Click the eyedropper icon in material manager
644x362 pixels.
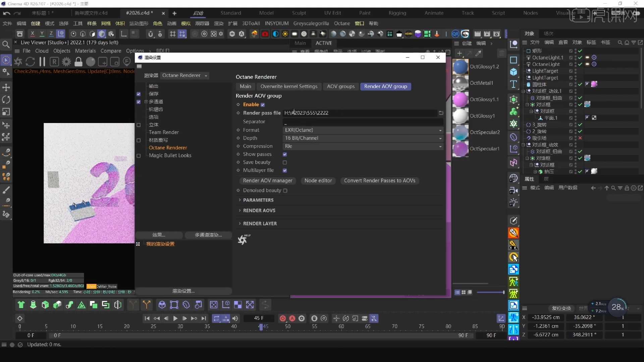click(x=479, y=53)
